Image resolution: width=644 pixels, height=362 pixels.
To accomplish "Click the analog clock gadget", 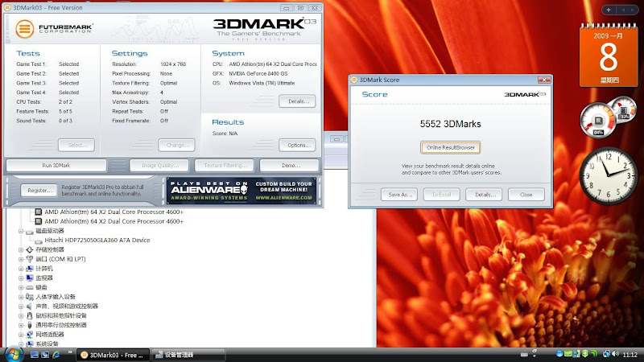I will point(609,175).
